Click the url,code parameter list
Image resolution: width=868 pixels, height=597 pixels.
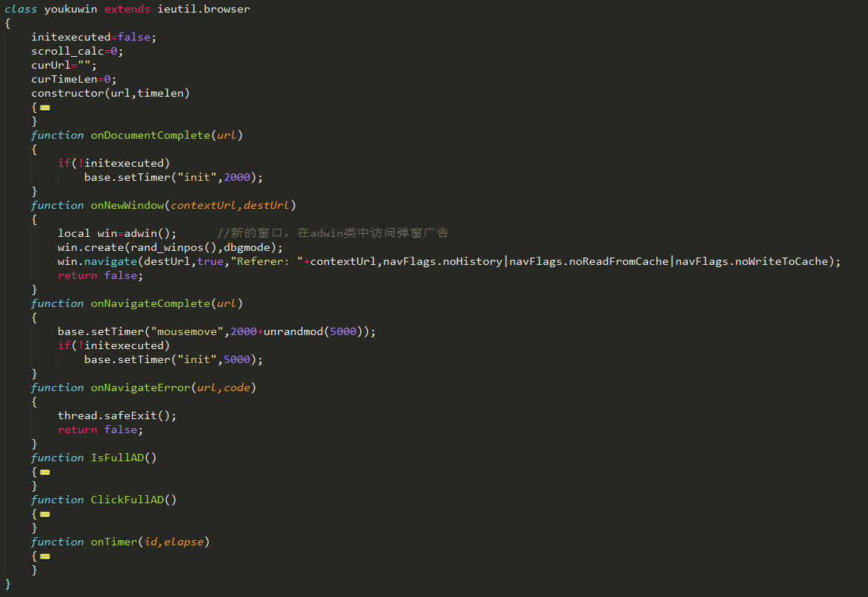point(224,388)
